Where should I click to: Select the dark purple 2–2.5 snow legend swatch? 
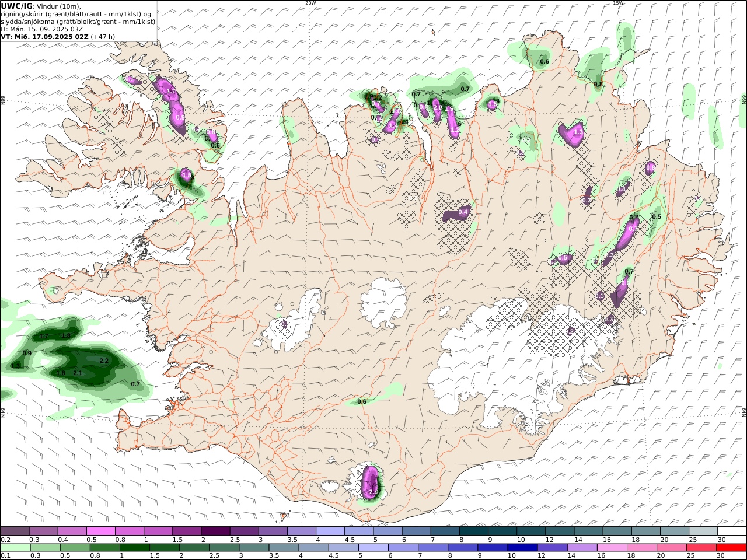coord(216,531)
